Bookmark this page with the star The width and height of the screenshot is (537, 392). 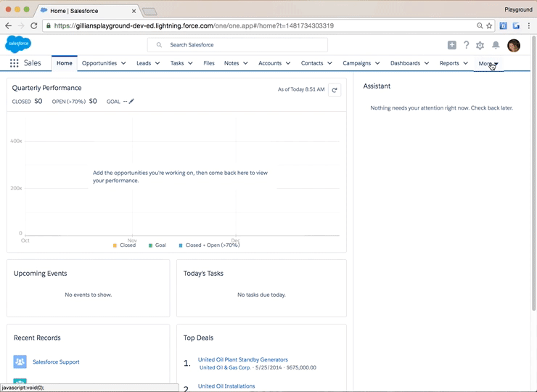[489, 25]
